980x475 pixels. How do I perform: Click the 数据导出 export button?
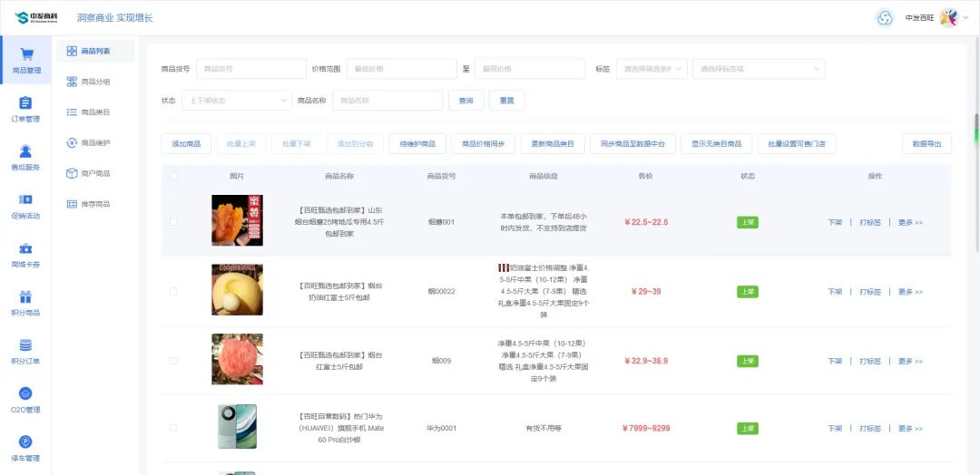(x=926, y=143)
